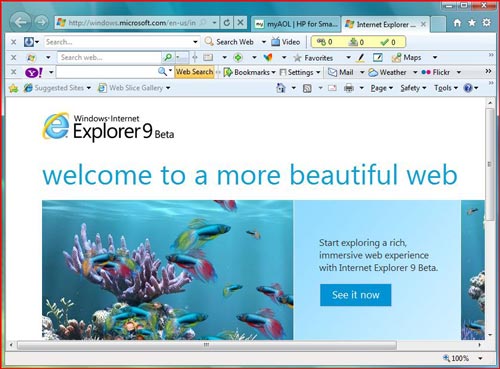Image resolution: width=500 pixels, height=369 pixels.
Task: Click the See it now button
Action: [x=356, y=295]
